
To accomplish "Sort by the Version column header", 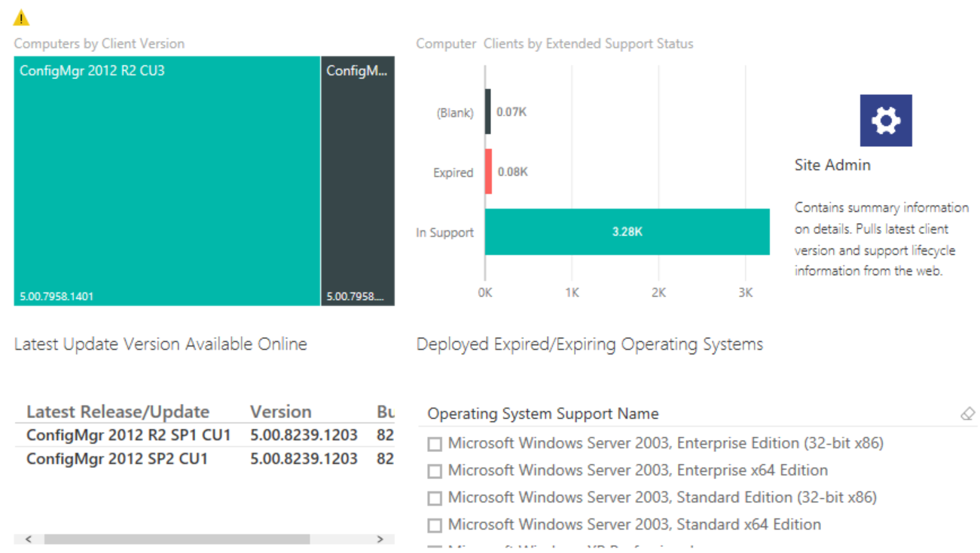I will [x=280, y=411].
